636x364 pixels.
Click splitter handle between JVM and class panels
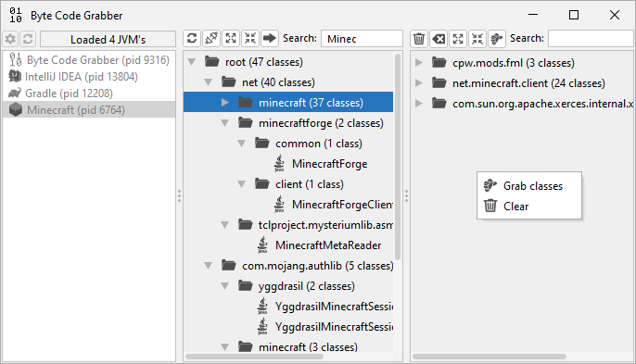point(179,195)
